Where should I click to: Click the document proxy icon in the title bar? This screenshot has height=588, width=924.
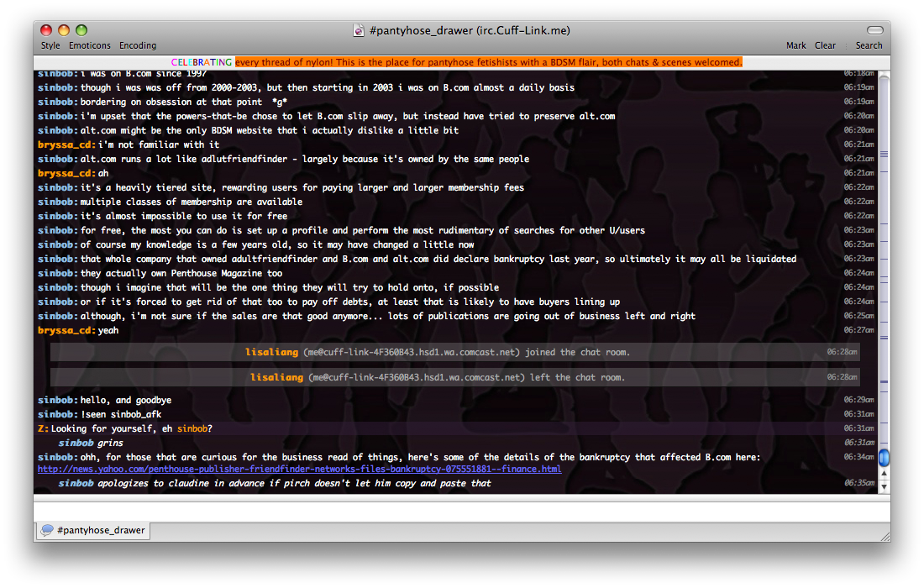click(x=359, y=30)
